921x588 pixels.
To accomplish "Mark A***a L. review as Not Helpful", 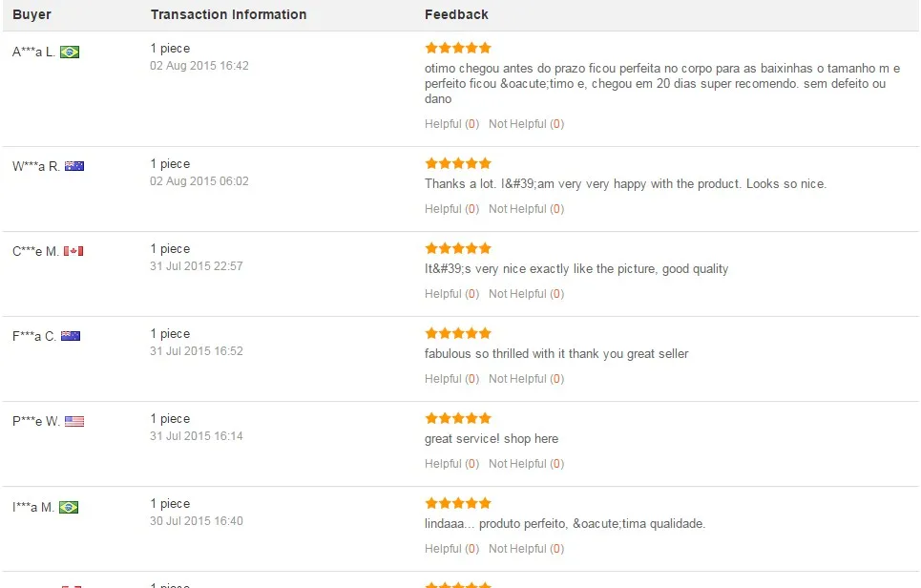I will point(526,124).
